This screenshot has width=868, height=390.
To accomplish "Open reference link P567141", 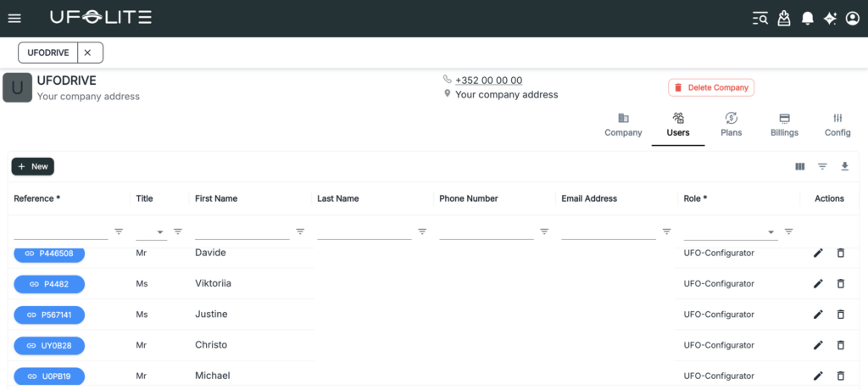I will pos(49,315).
